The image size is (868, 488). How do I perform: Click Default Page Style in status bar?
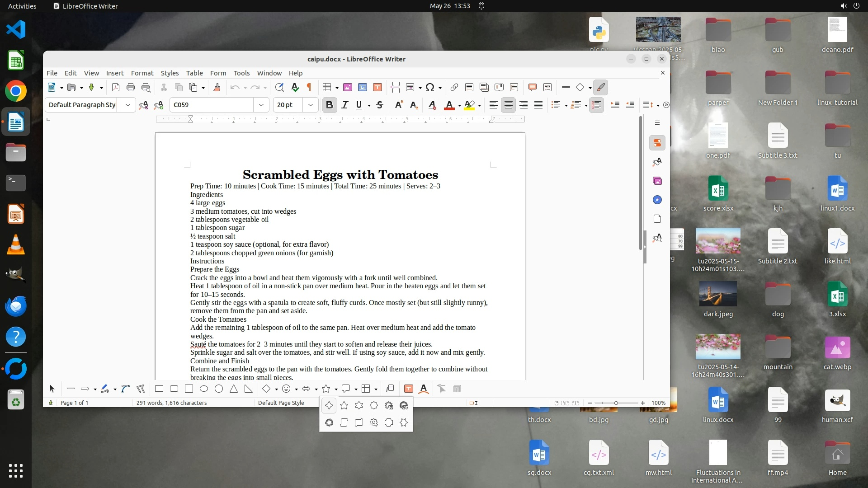pyautogui.click(x=281, y=403)
